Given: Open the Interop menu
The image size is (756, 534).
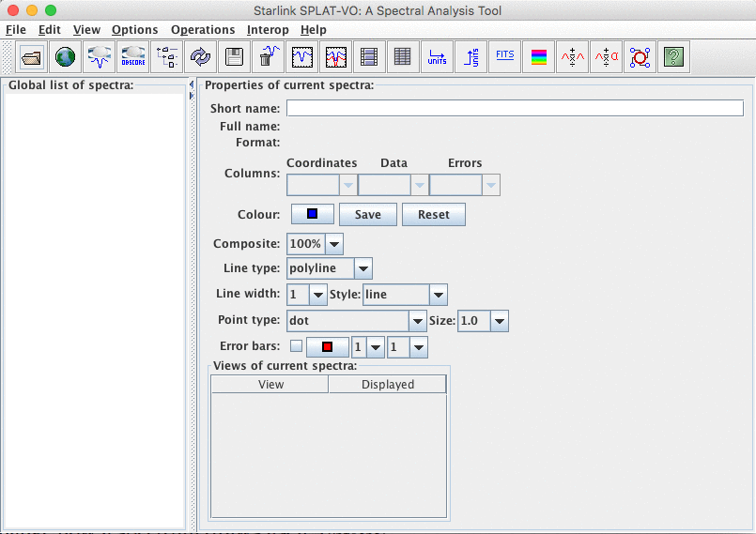Looking at the screenshot, I should 268,30.
